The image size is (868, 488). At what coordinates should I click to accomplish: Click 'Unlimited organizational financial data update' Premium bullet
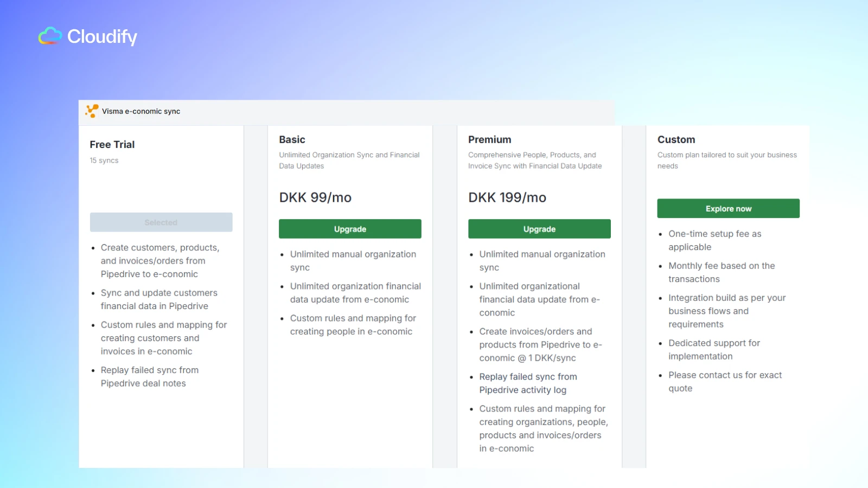tap(540, 299)
